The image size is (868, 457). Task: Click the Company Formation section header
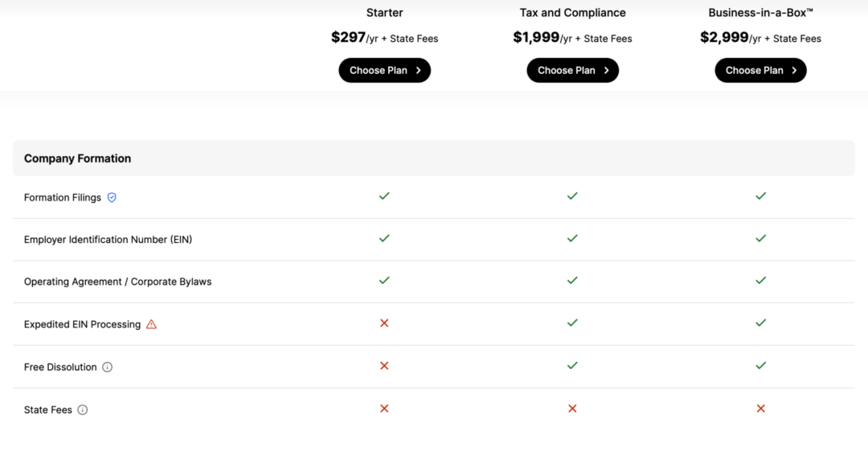pos(77,159)
